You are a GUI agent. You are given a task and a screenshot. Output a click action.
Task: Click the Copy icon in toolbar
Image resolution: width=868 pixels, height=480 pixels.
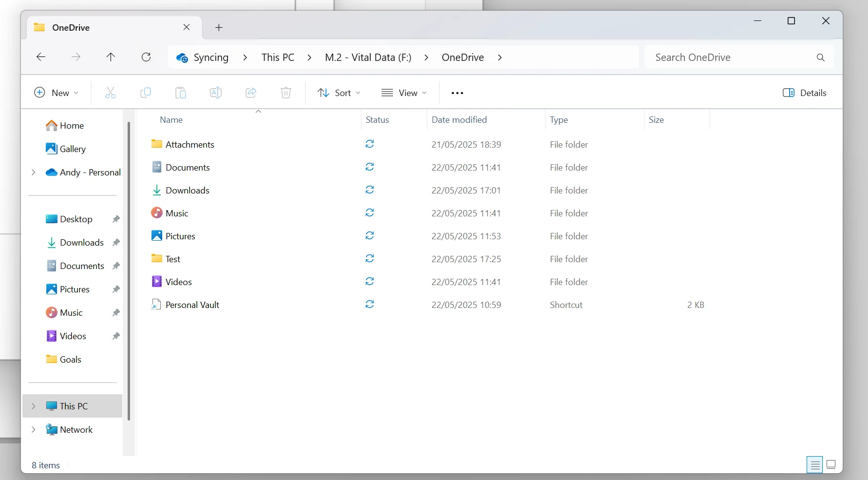click(145, 93)
